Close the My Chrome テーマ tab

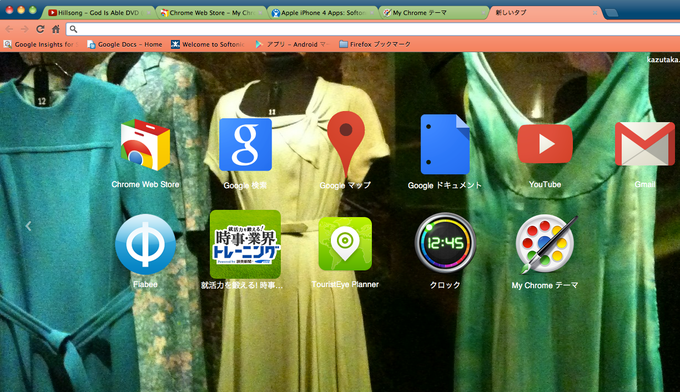[483, 13]
